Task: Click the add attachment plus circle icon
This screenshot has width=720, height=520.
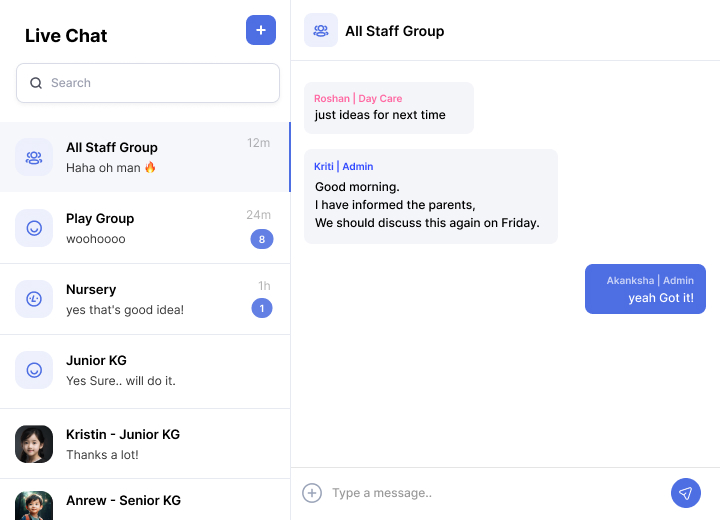Action: click(x=312, y=493)
